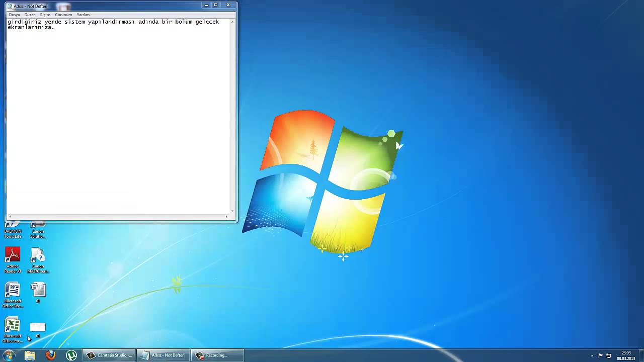Open the Görünüm menu in Notepad
The height and width of the screenshot is (362, 644).
click(63, 15)
